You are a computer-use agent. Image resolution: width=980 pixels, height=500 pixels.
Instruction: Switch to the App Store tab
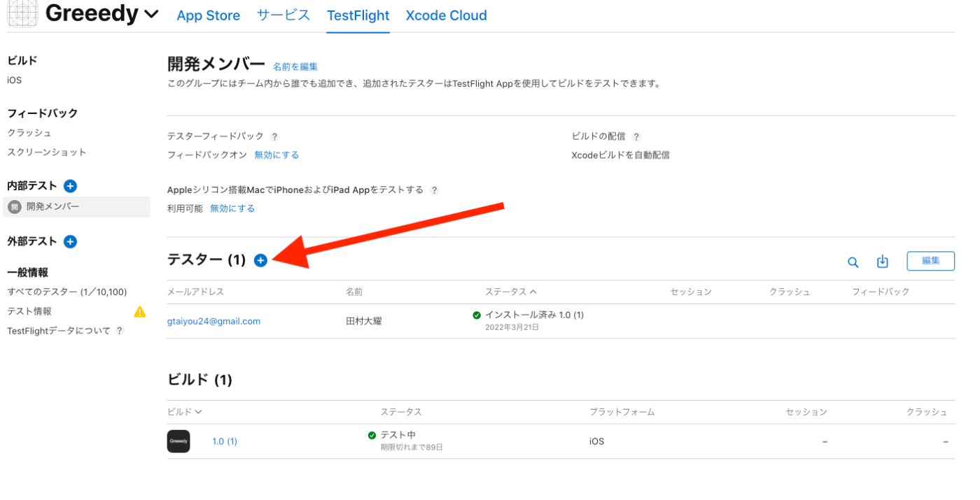(x=209, y=15)
